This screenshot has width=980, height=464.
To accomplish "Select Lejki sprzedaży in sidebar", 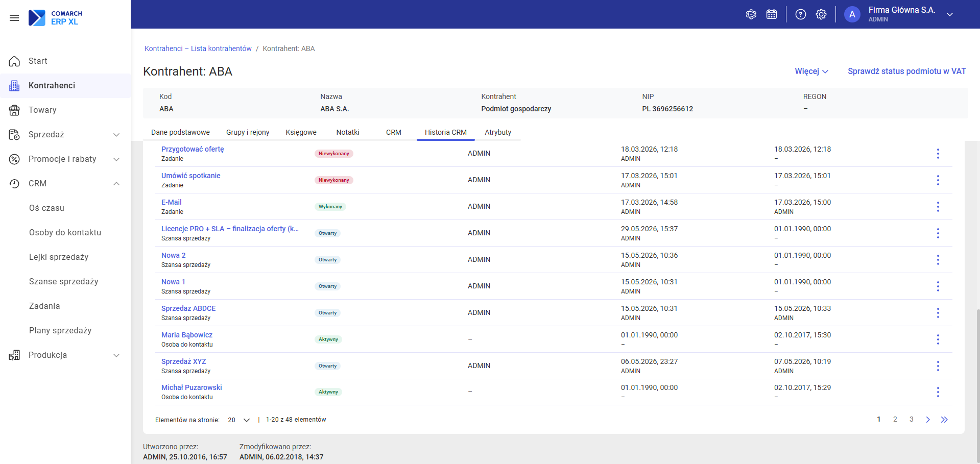I will (x=59, y=257).
